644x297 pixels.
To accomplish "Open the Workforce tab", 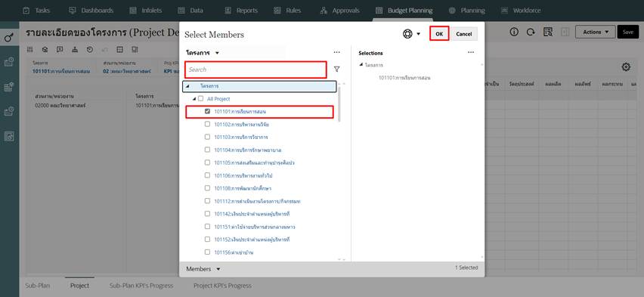I will click(521, 11).
